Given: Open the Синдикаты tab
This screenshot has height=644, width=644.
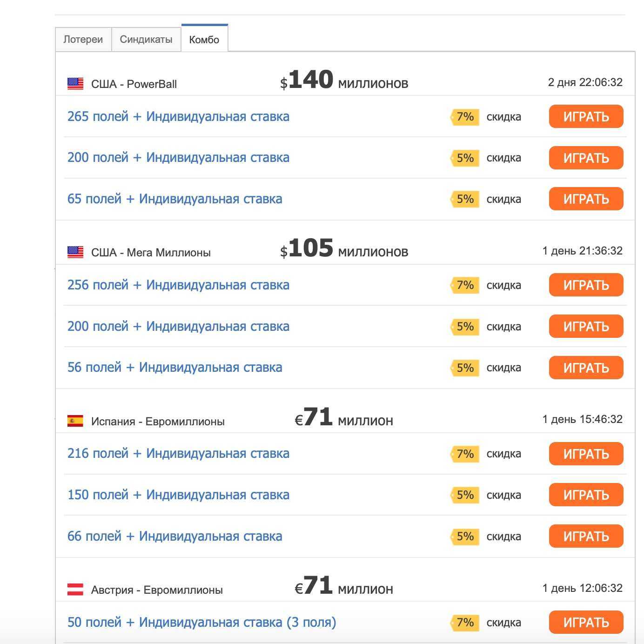Looking at the screenshot, I should (146, 40).
